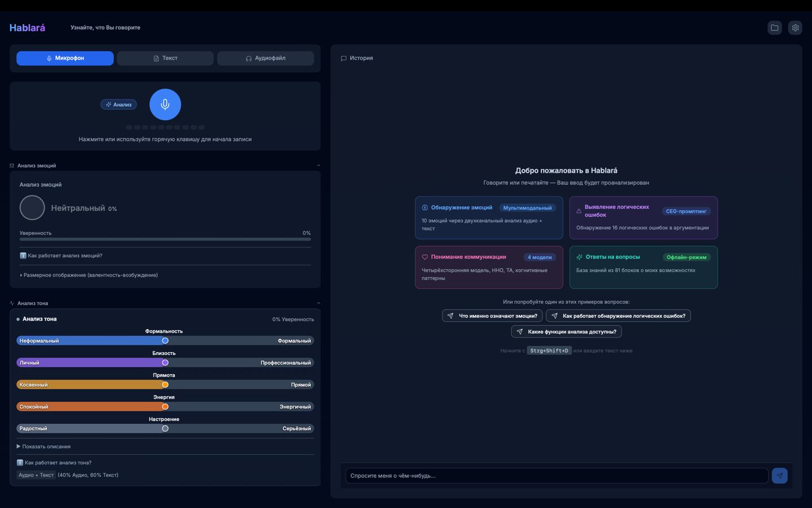812x508 pixels.
Task: Click the blue microphone record button
Action: 165,104
